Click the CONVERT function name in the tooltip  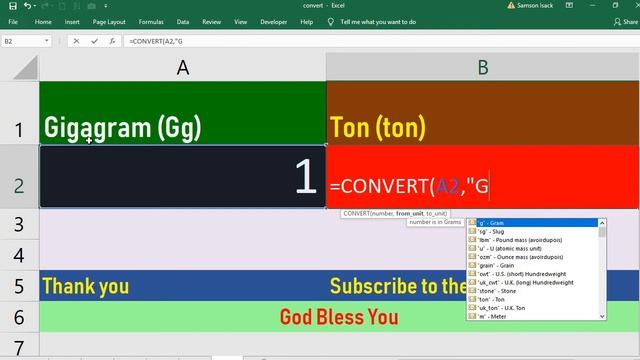tap(356, 213)
